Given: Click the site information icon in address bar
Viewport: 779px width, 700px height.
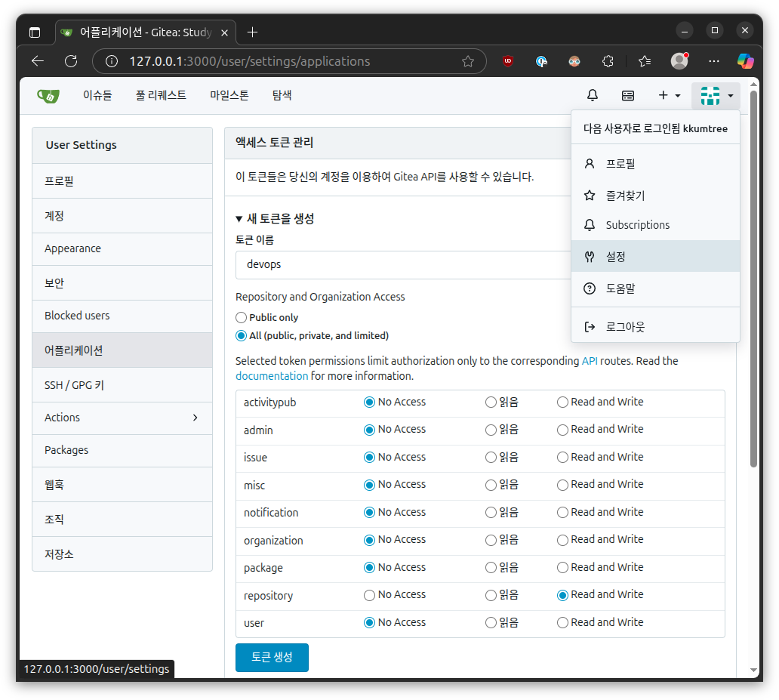Looking at the screenshot, I should tap(112, 61).
